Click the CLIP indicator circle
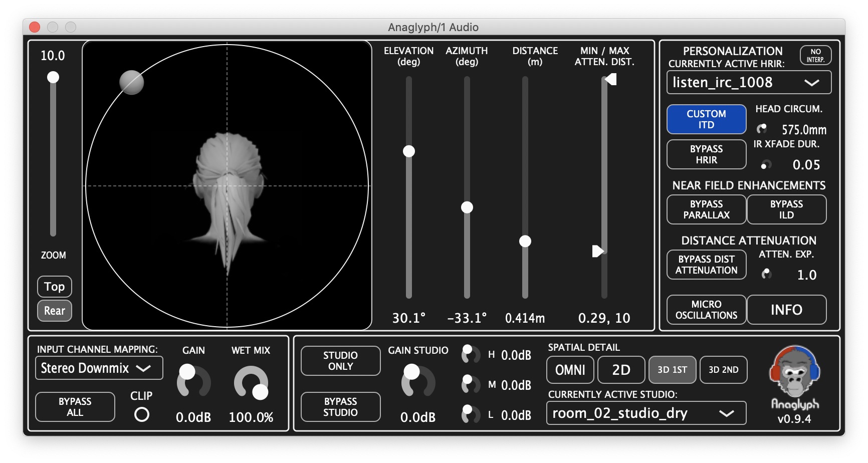Screen dimensions: 868x463 pyautogui.click(x=142, y=415)
